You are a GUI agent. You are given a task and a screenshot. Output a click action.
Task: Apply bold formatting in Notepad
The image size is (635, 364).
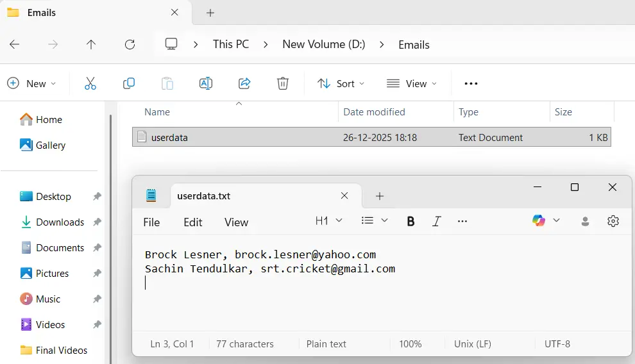pyautogui.click(x=411, y=221)
